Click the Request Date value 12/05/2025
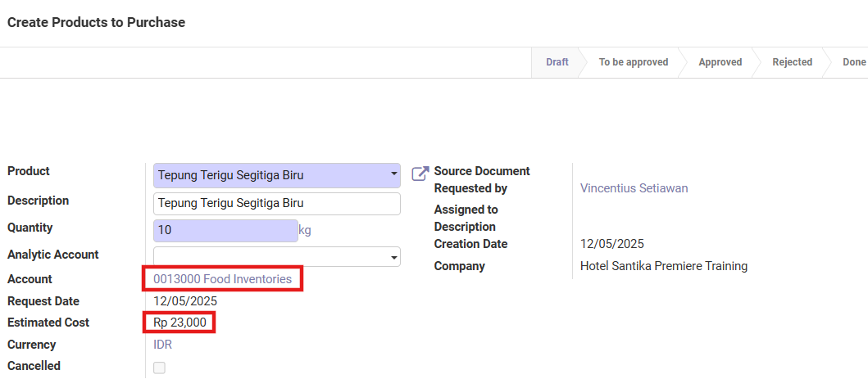The height and width of the screenshot is (379, 868). point(185,301)
